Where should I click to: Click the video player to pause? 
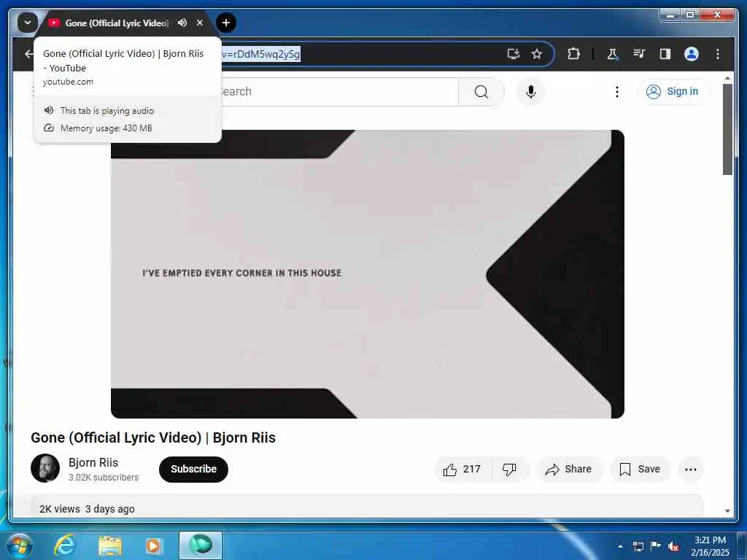[x=368, y=274]
